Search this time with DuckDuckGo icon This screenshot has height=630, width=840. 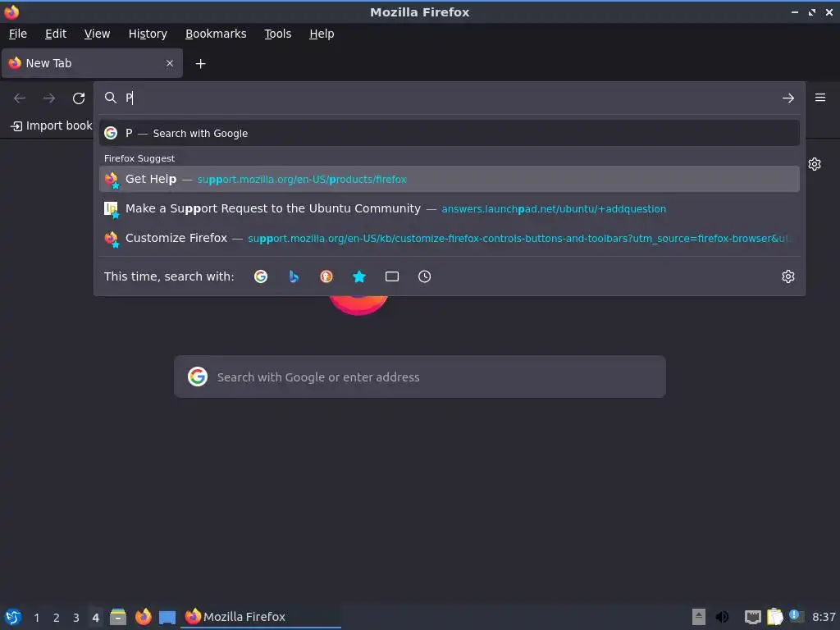tap(326, 276)
